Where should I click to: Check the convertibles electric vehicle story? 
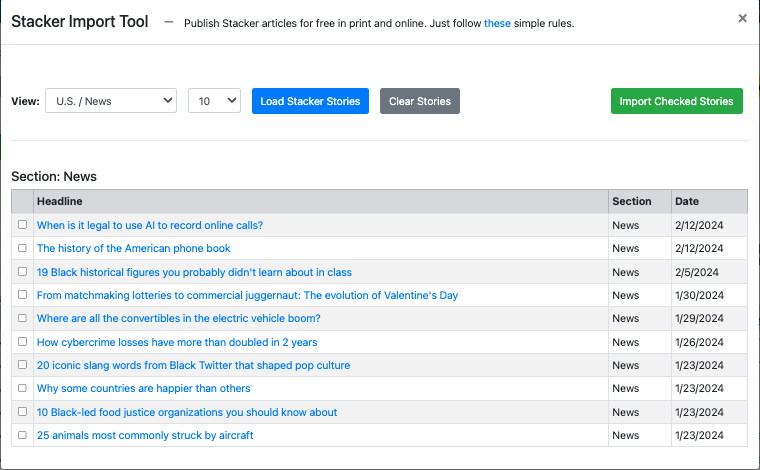point(22,318)
